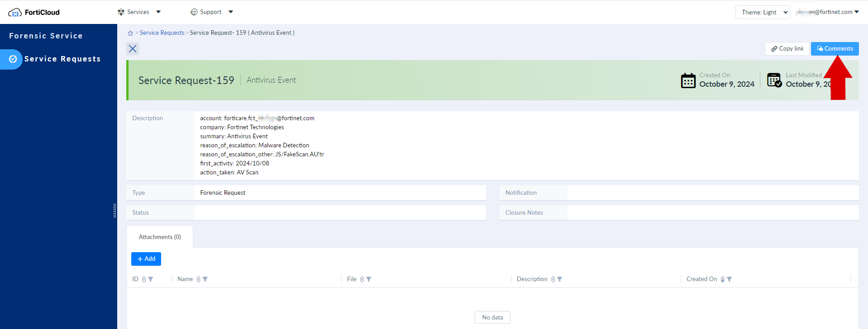Open the Comments panel
The height and width of the screenshot is (329, 868).
click(x=835, y=49)
